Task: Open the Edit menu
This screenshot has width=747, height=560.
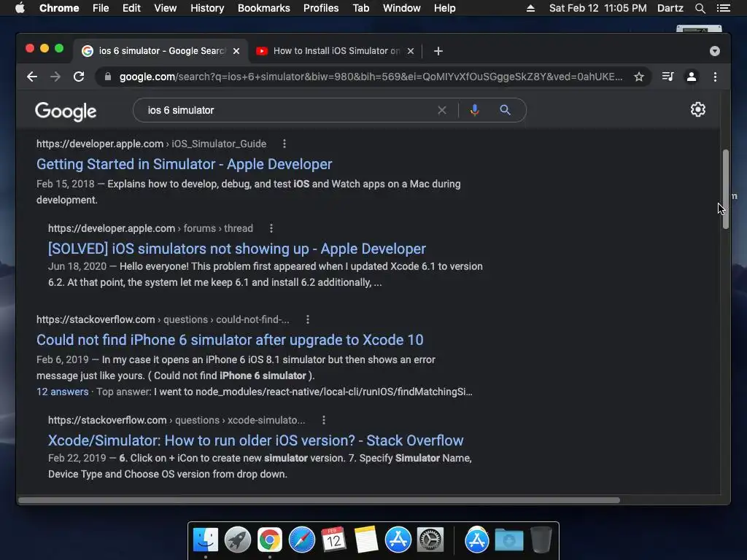Action: [131, 8]
